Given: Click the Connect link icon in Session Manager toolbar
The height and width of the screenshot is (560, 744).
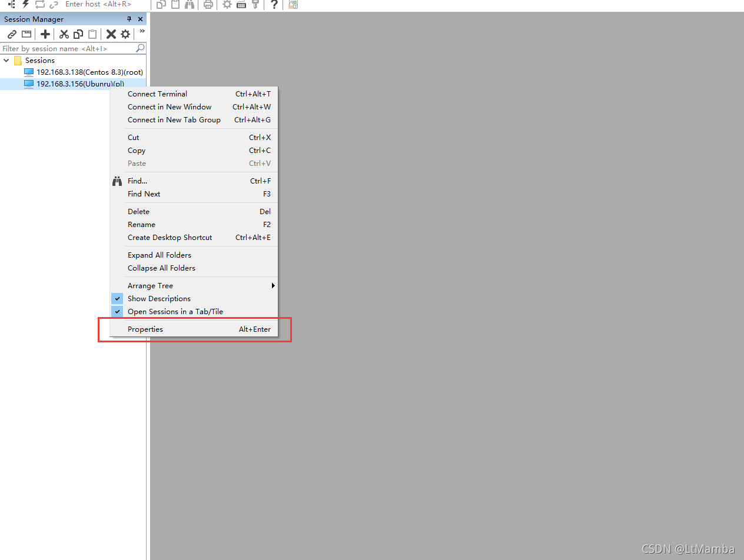Looking at the screenshot, I should pyautogui.click(x=12, y=34).
